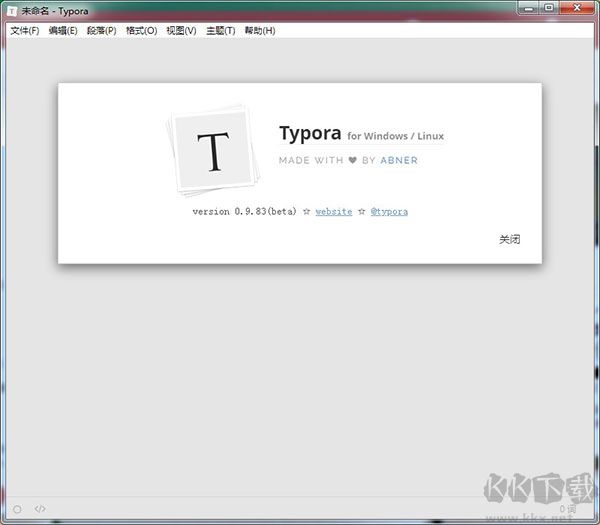Click the website link in about dialog
Image resolution: width=600 pixels, height=525 pixels.
coord(334,212)
